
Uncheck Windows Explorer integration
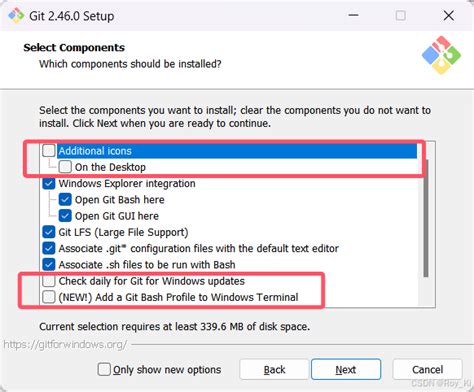point(49,183)
